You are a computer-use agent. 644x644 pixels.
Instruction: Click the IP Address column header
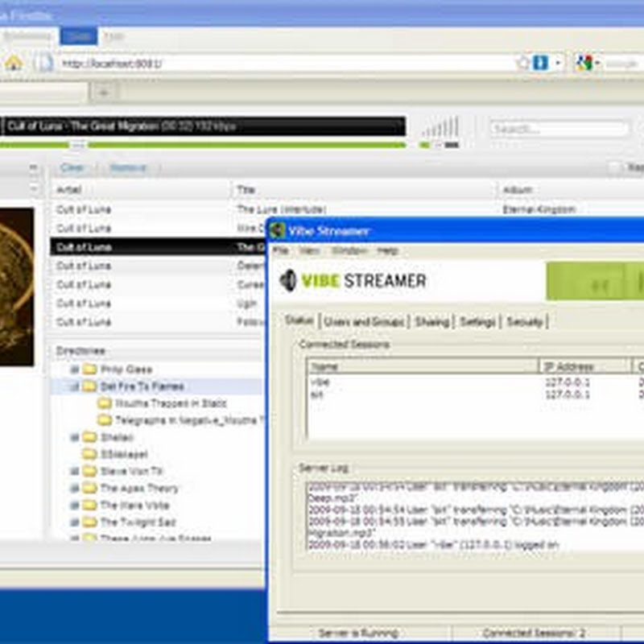click(x=585, y=366)
